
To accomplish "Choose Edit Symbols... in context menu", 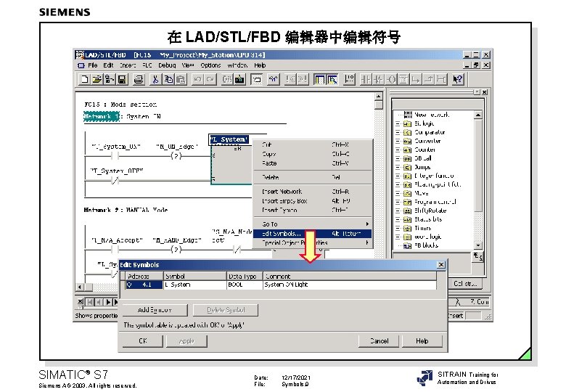I will pyautogui.click(x=312, y=234).
